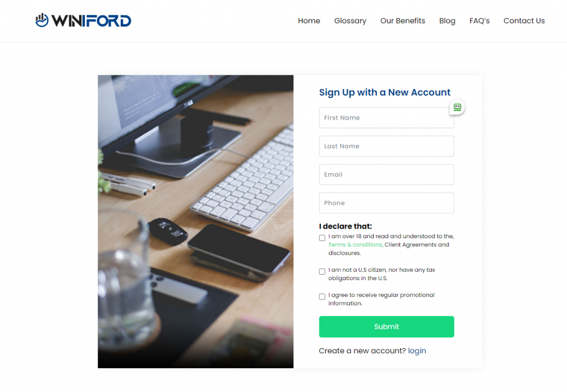Viewport: 567px width, 392px height.
Task: Check the over 18 declaration checkbox
Action: coord(322,238)
